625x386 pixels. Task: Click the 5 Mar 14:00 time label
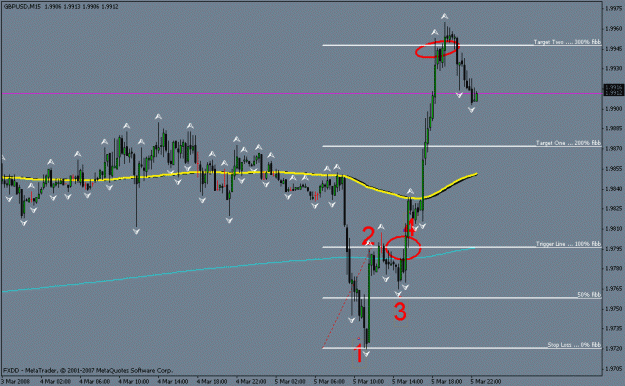[x=407, y=382]
